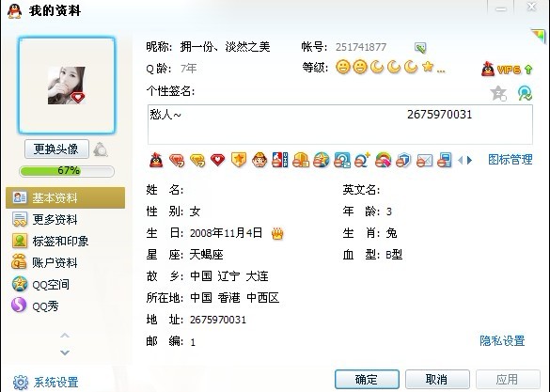Show next service icons with right arrow
This screenshot has width=550, height=392.
pos(470,161)
